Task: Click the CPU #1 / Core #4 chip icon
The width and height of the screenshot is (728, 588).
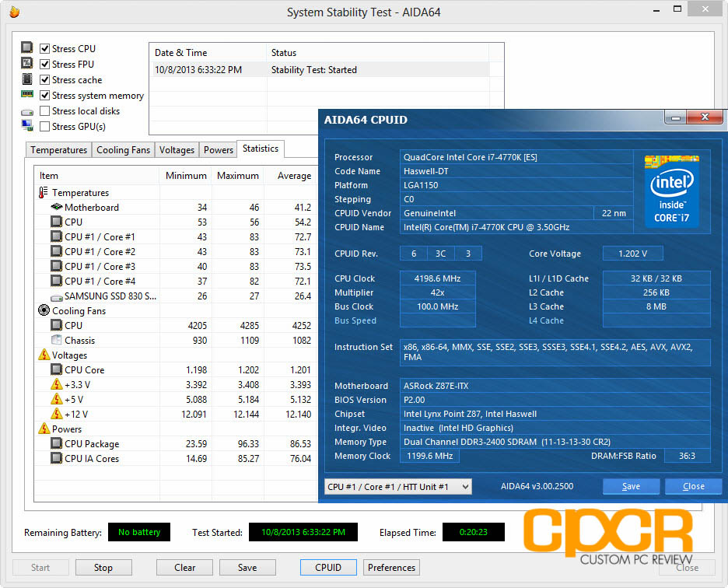Action: coord(56,281)
